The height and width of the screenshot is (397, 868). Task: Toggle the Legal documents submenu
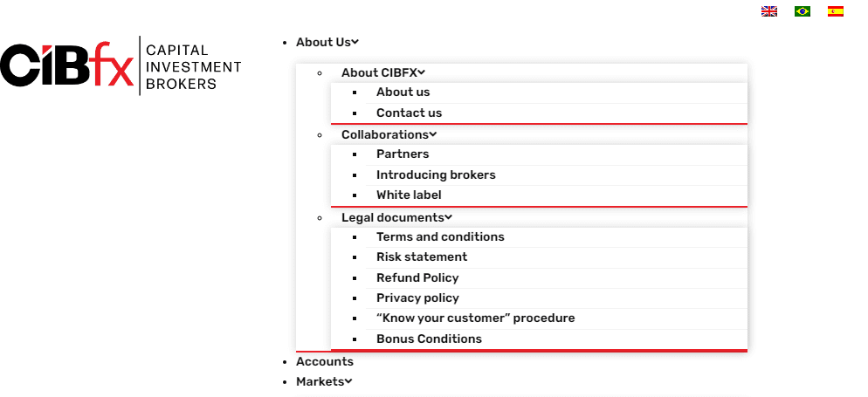[x=396, y=217]
